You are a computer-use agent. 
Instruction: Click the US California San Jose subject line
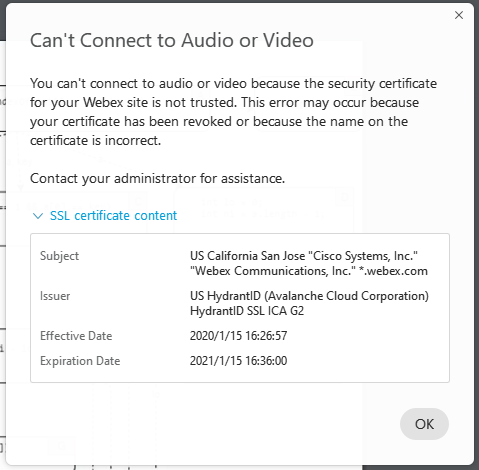pyautogui.click(x=304, y=256)
